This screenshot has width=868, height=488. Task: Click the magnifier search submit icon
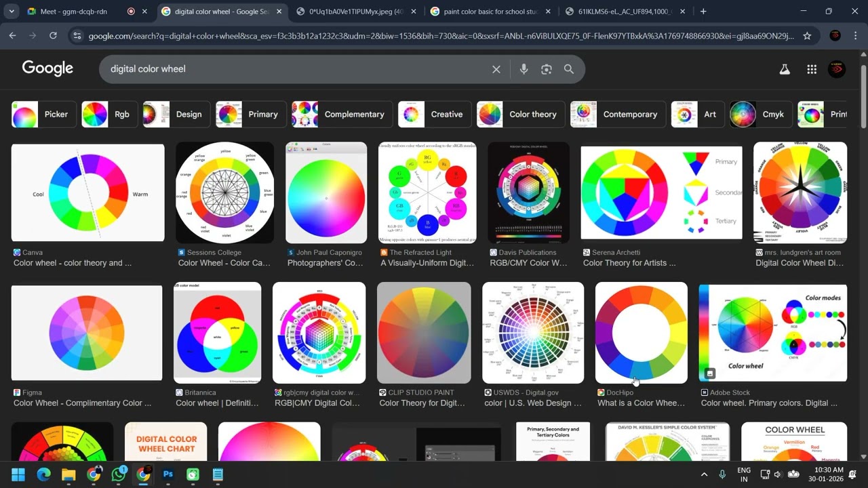pos(569,69)
